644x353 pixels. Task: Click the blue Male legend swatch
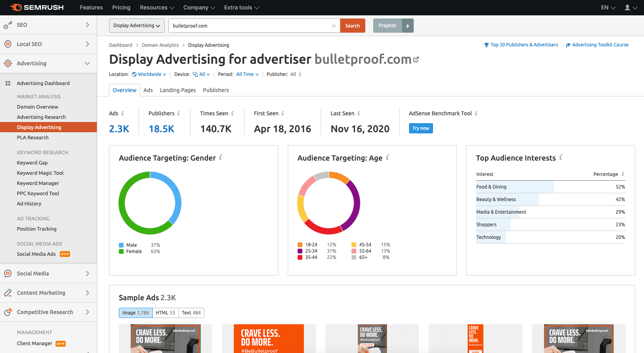[x=121, y=245]
